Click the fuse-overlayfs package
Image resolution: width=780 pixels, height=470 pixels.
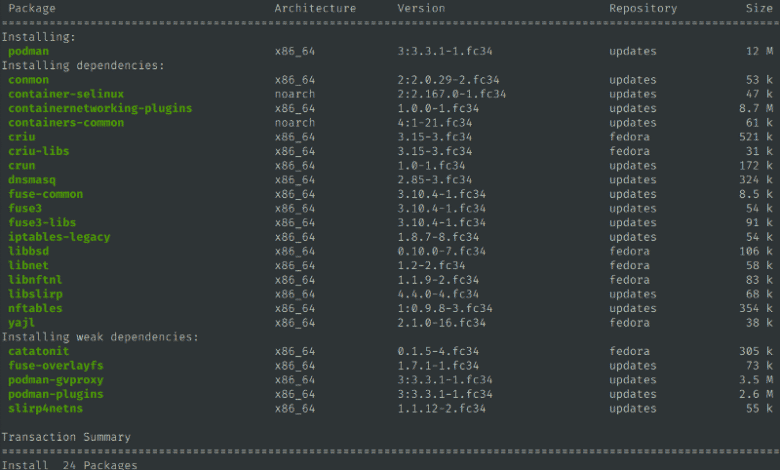coord(55,366)
